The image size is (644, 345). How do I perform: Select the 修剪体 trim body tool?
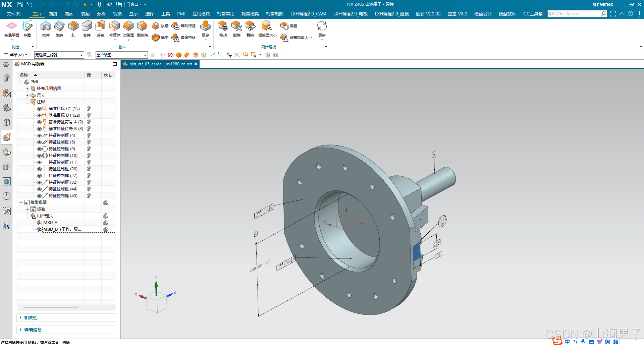(114, 29)
